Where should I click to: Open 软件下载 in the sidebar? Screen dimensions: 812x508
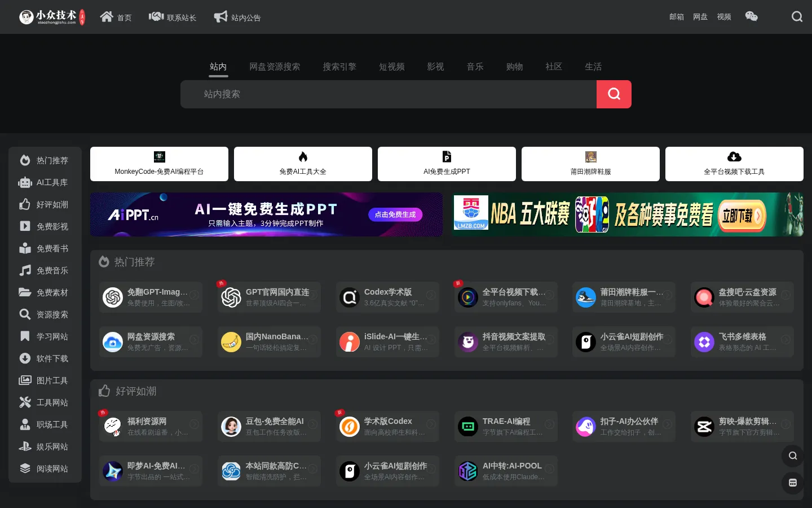45,358
